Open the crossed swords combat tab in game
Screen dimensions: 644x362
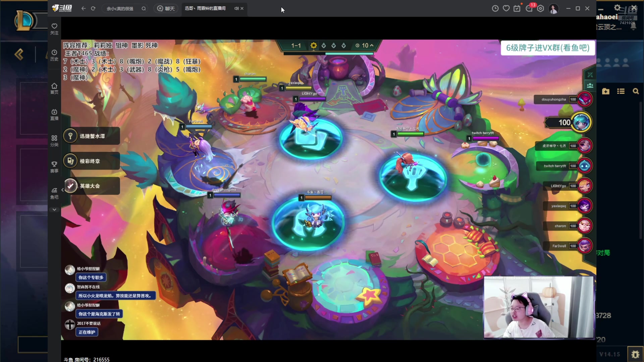tap(590, 75)
